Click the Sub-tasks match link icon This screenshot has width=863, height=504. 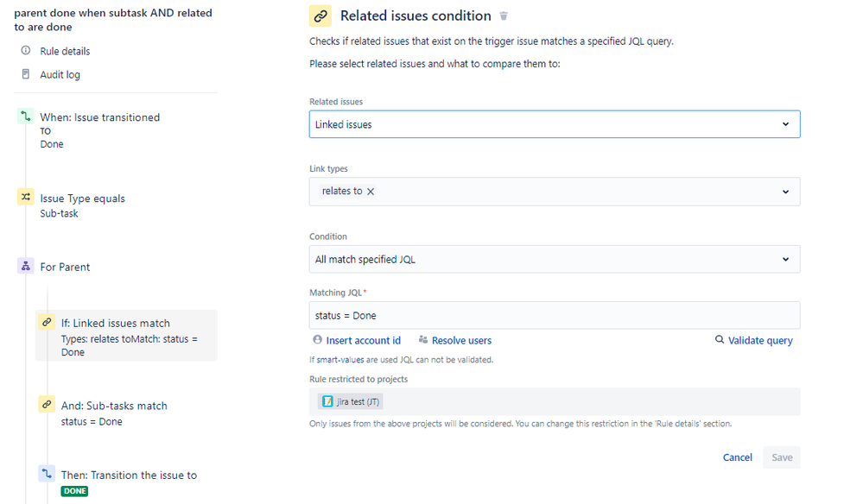47,405
